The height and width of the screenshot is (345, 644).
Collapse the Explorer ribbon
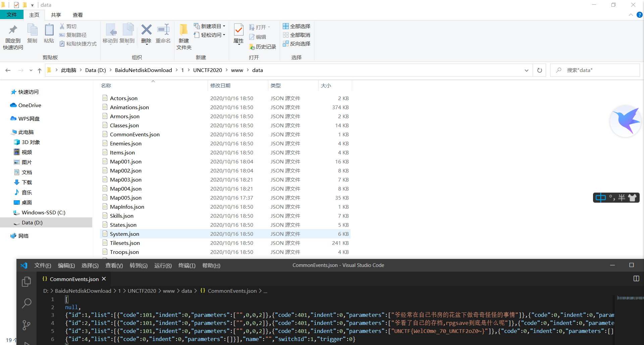pyautogui.click(x=631, y=15)
